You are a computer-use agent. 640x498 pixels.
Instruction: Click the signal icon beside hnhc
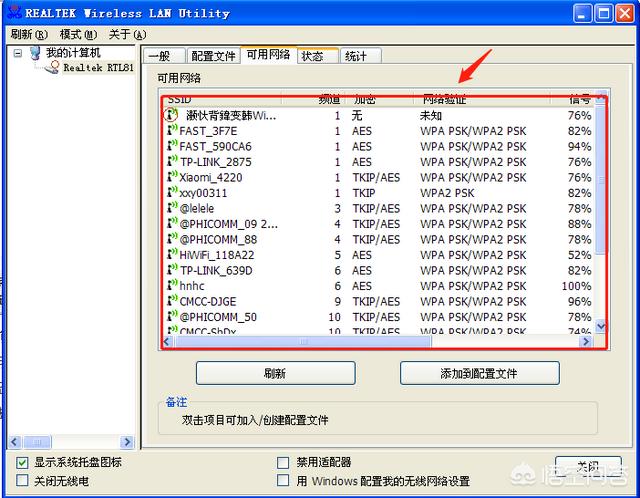tap(172, 285)
